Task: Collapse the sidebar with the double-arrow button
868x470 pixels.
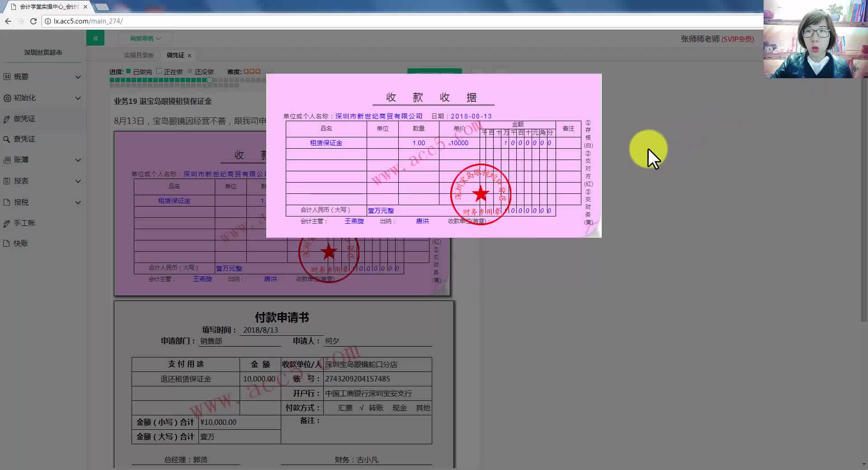Action: pos(95,38)
